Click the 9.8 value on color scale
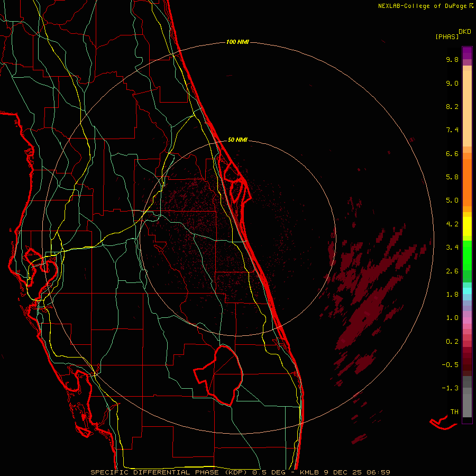 click(452, 59)
